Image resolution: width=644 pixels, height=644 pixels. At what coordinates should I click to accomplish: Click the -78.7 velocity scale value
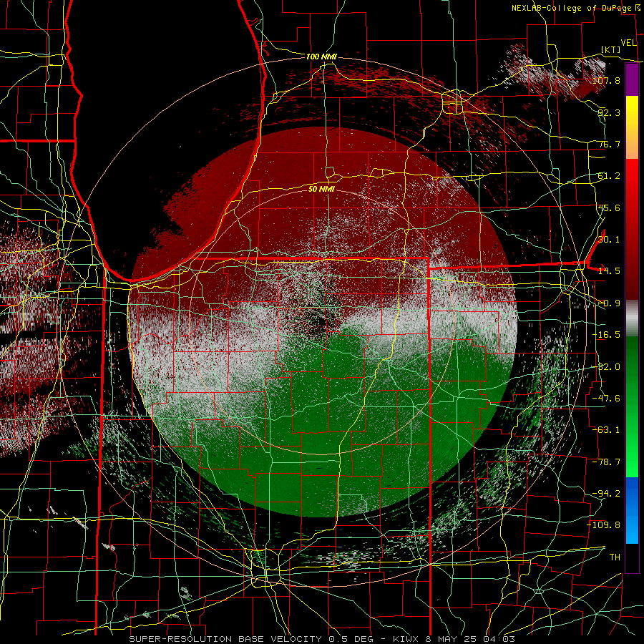point(606,462)
